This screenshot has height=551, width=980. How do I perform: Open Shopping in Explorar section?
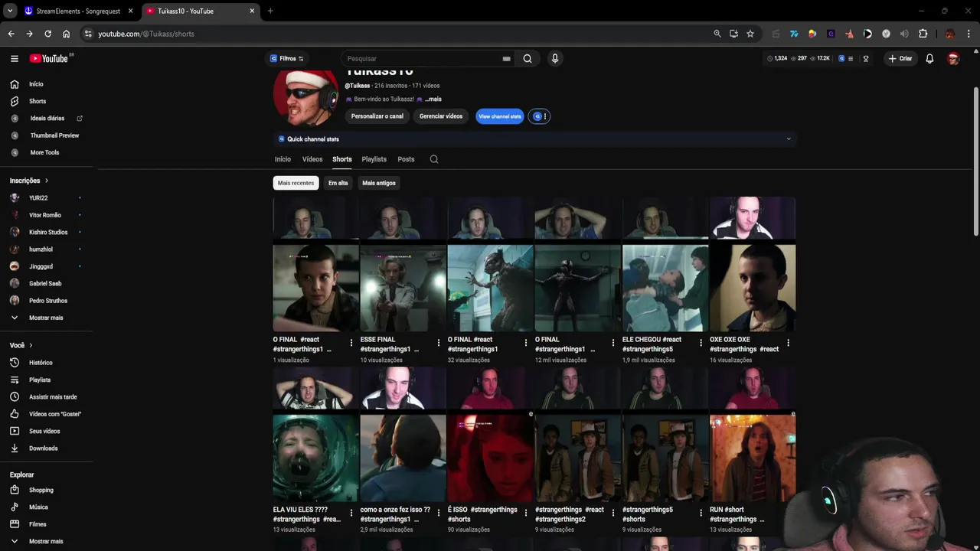pos(41,490)
